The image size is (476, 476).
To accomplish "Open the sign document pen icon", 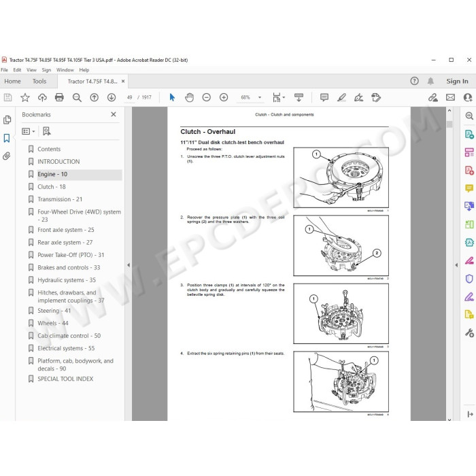I will click(358, 97).
